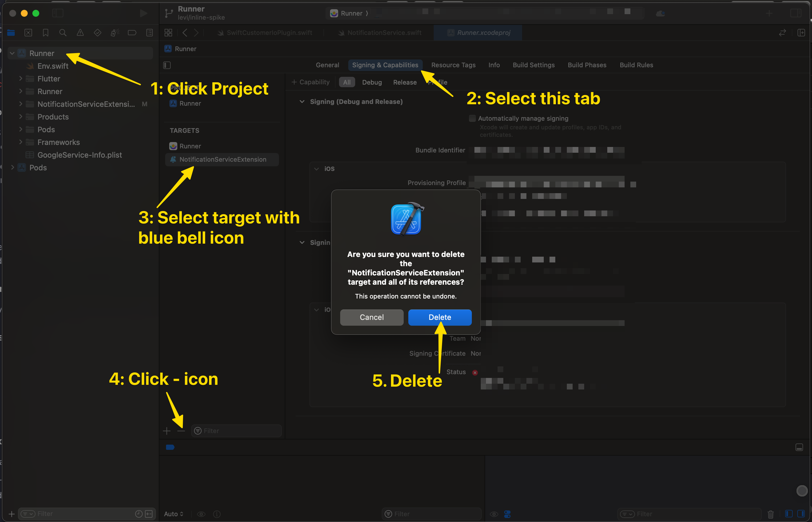
Task: Switch to the General tab
Action: pos(327,65)
